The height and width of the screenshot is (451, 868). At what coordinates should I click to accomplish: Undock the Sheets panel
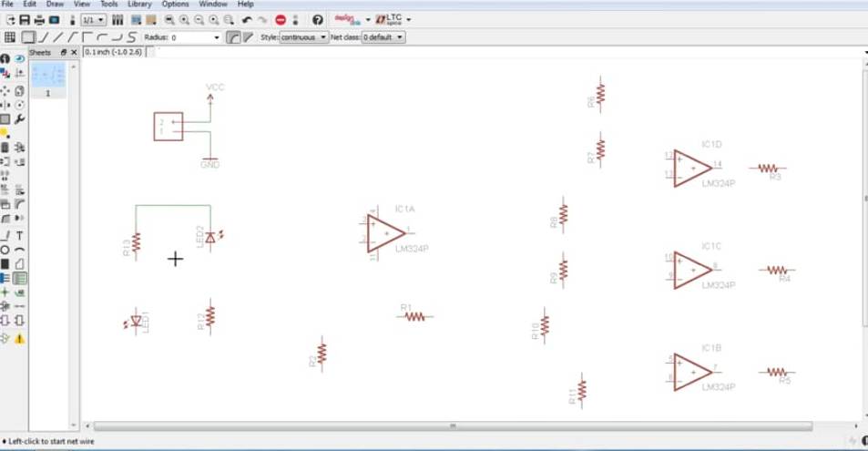click(x=63, y=52)
